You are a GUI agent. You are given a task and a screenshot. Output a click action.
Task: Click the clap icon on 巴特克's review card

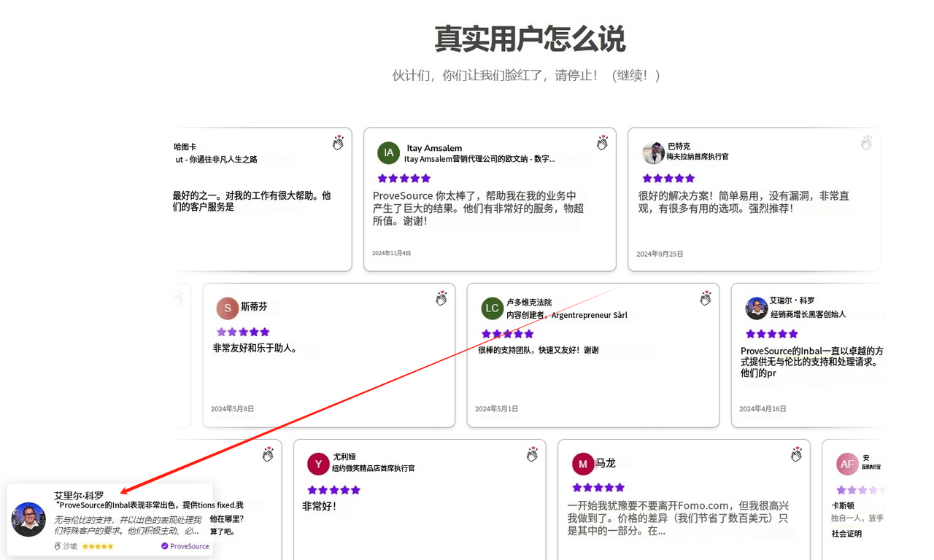click(866, 143)
